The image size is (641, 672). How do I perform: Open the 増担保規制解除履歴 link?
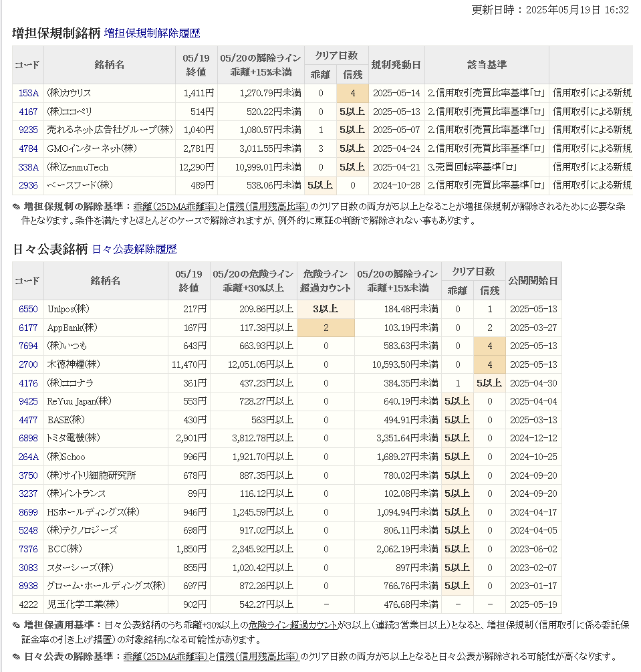point(152,33)
